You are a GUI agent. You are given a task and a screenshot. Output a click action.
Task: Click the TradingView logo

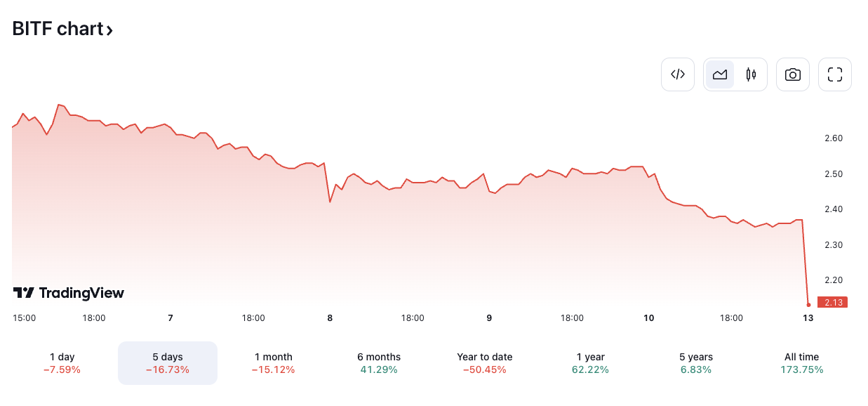pyautogui.click(x=68, y=293)
